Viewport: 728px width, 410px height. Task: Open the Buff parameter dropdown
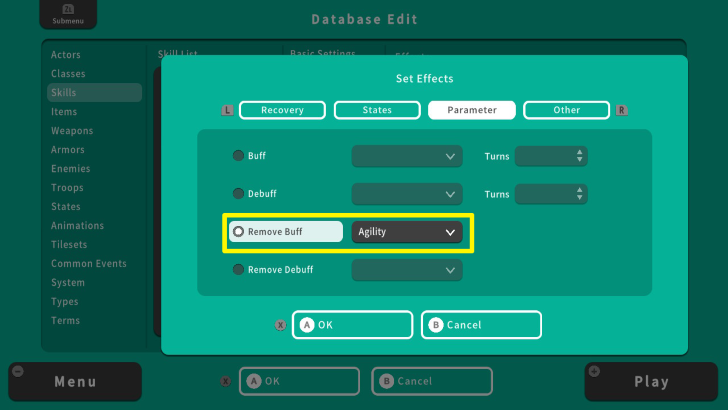407,156
